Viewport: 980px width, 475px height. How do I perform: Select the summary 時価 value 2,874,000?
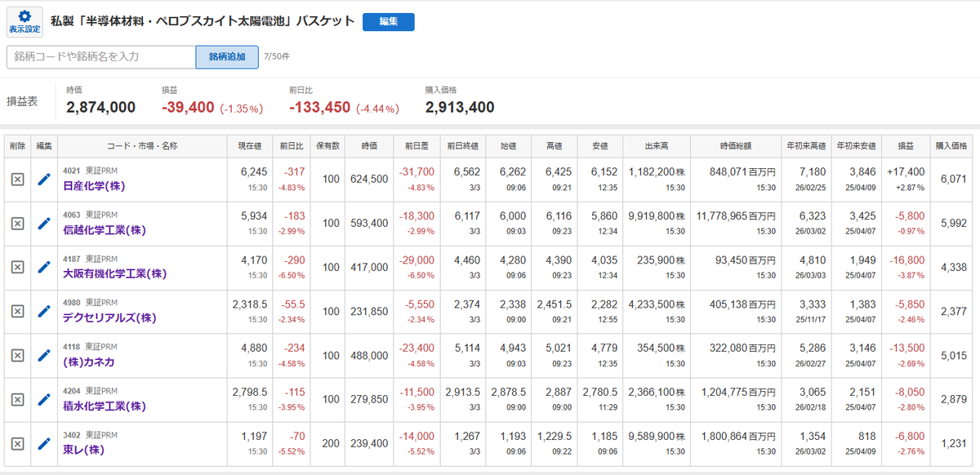click(100, 107)
